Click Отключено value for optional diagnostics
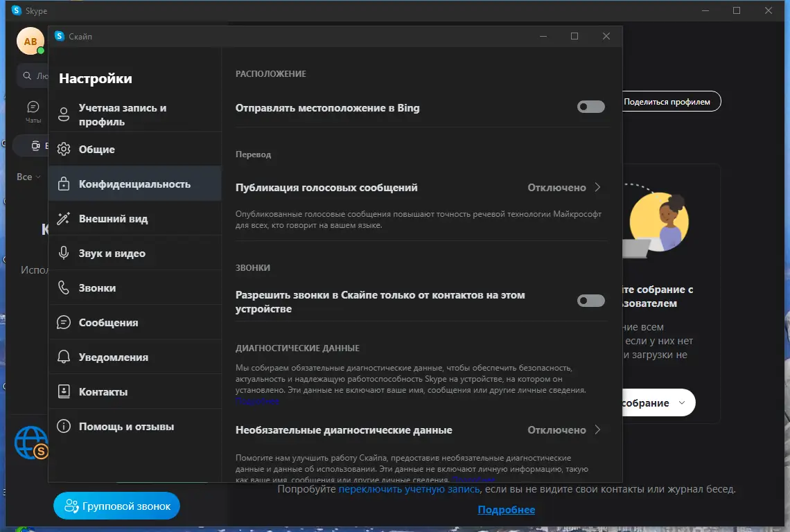This screenshot has width=790, height=532. point(556,429)
